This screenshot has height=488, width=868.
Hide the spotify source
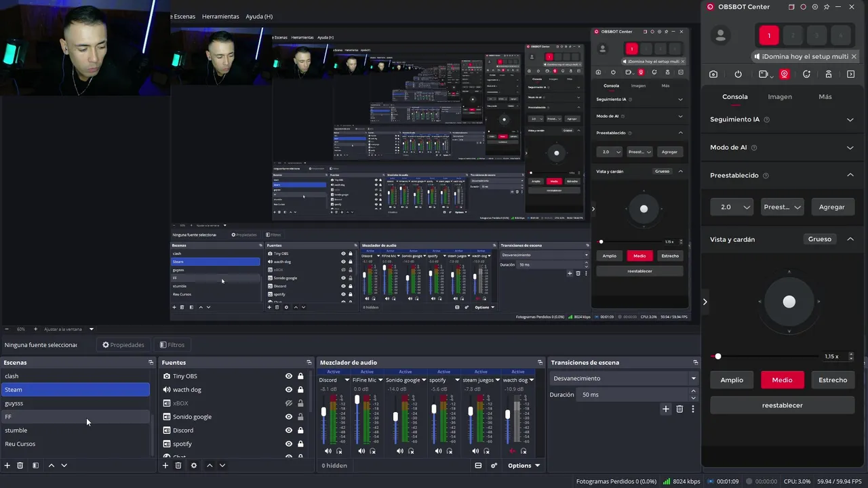289,444
